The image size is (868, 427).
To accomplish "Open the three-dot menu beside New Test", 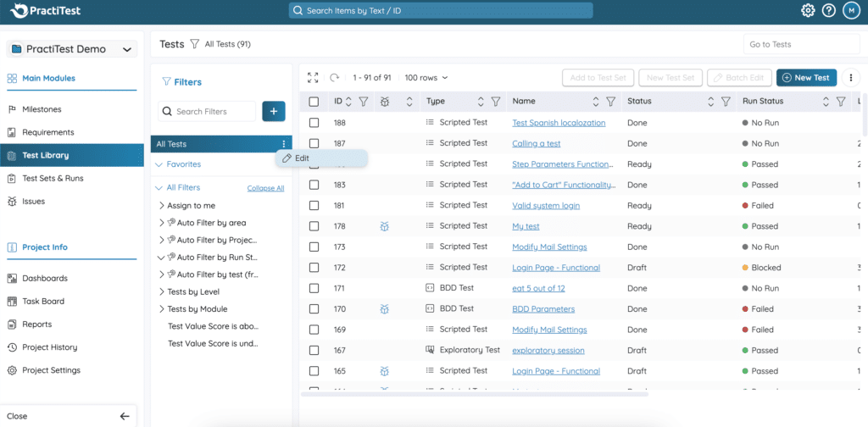I will (x=850, y=78).
